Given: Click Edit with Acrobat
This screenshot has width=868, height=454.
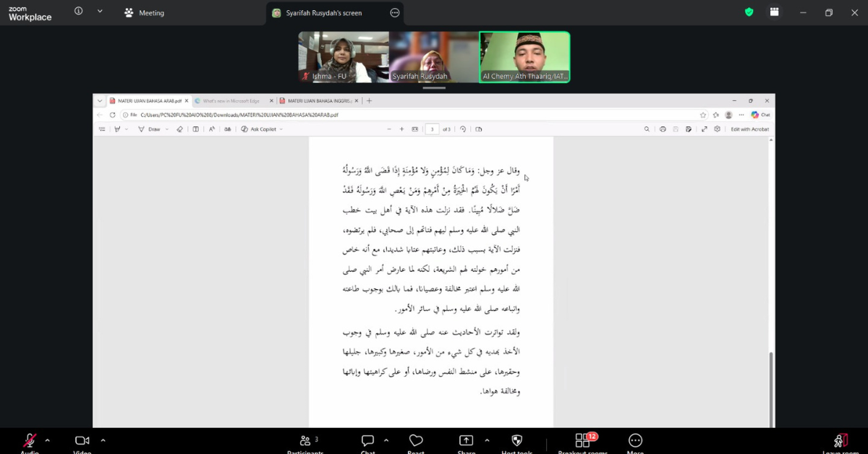Looking at the screenshot, I should [x=749, y=129].
